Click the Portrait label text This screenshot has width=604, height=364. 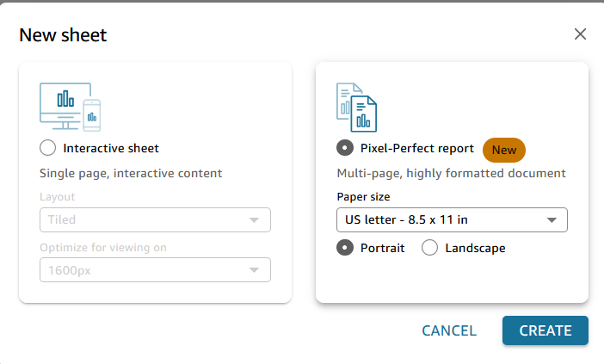(383, 248)
